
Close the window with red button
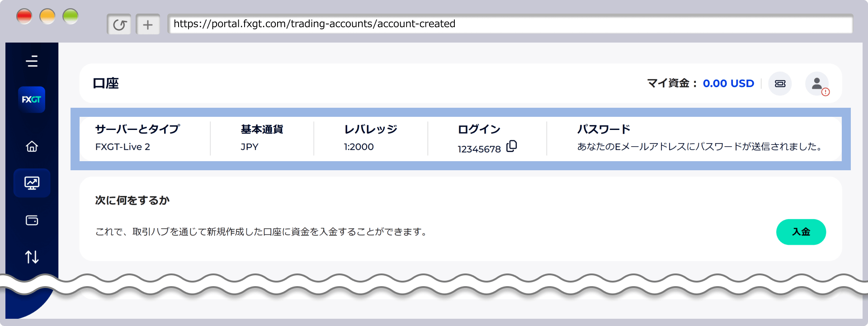[x=24, y=17]
